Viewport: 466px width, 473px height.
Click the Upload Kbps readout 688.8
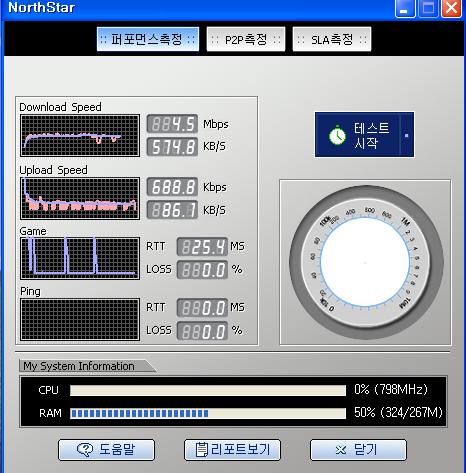pos(172,187)
